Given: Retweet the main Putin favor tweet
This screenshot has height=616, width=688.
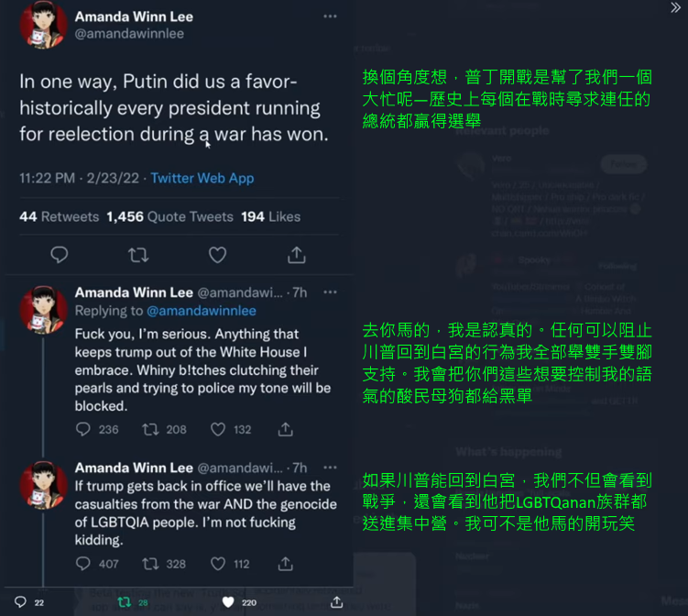Looking at the screenshot, I should pos(138,255).
